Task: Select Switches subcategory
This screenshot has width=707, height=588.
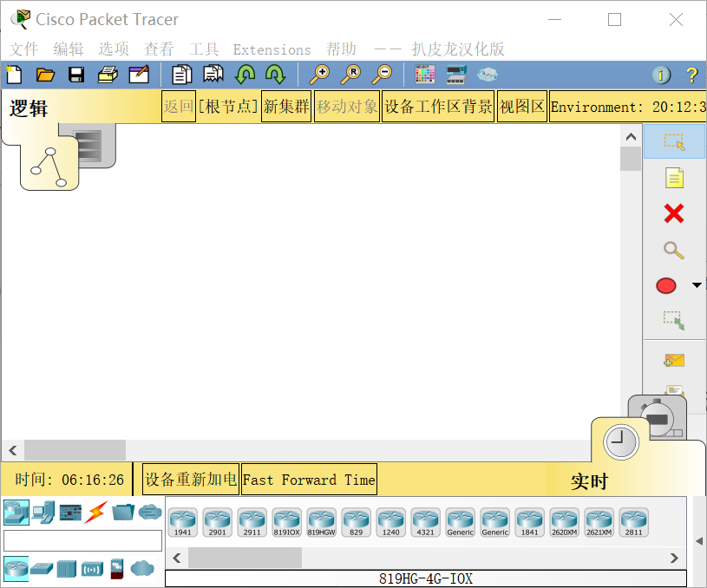Action: click(x=42, y=569)
